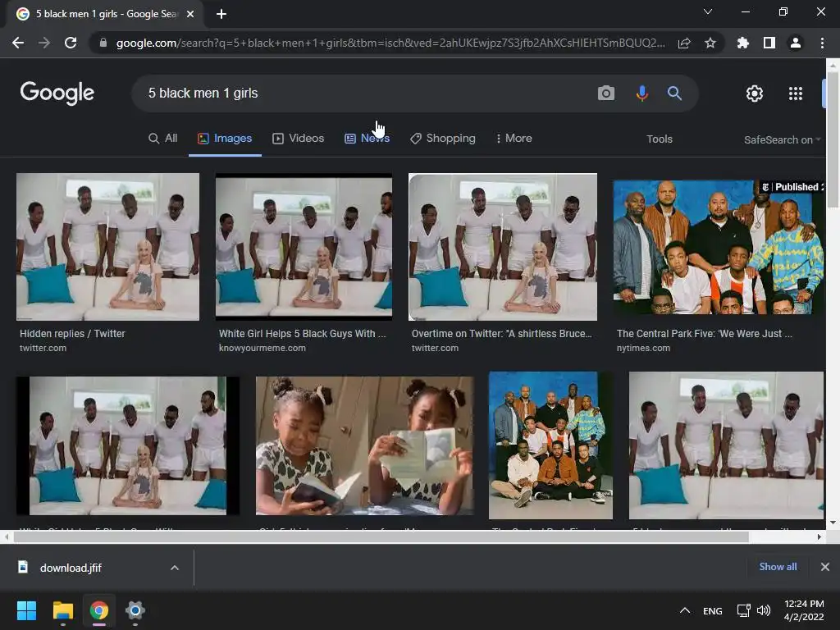Click the ENG language indicator

click(x=713, y=611)
